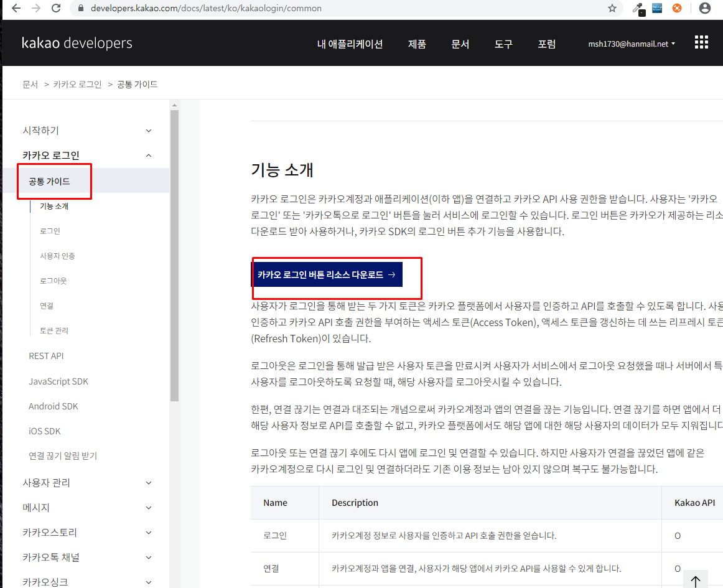Open the Chrome profile avatar

pos(704,8)
